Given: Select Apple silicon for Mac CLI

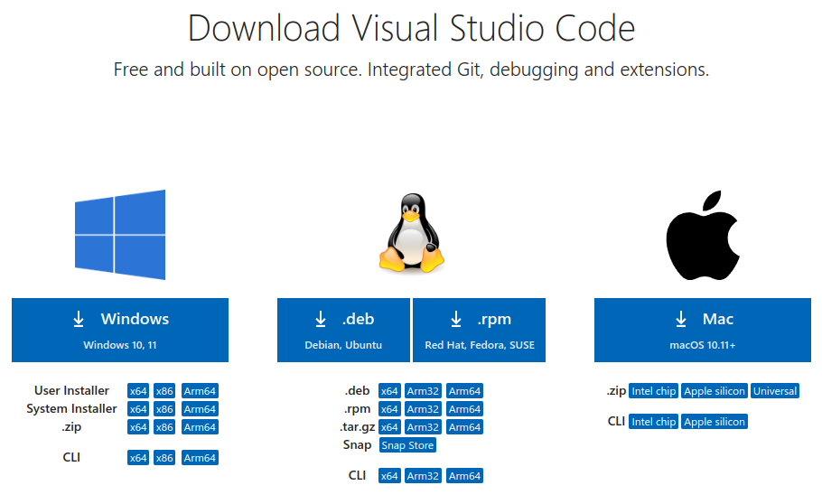Looking at the screenshot, I should click(x=715, y=422).
